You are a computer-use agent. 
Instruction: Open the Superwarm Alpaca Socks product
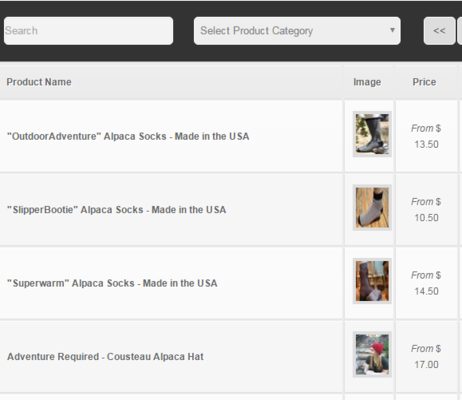[112, 283]
